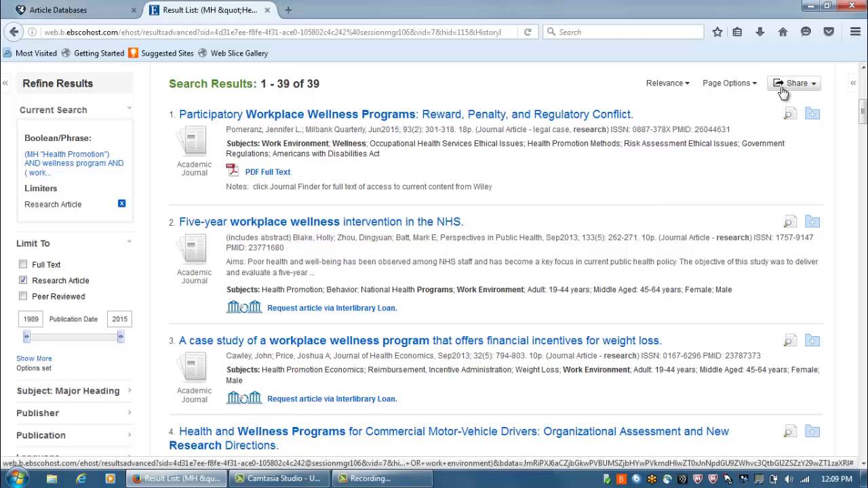Add Five-year workplace wellness result to folder
Image resolution: width=868 pixels, height=488 pixels.
coord(812,222)
